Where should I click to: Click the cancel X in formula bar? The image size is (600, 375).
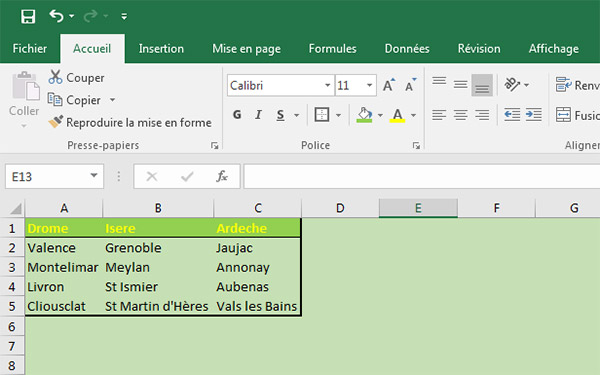click(x=152, y=176)
